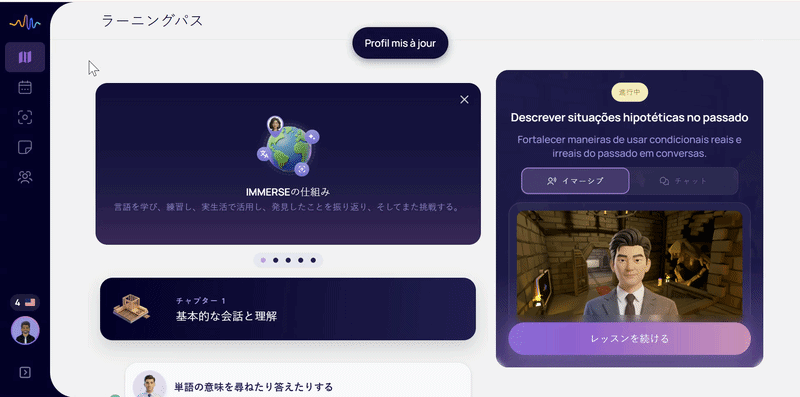Click the globe illustration in banner
The height and width of the screenshot is (397, 800).
pos(288,147)
